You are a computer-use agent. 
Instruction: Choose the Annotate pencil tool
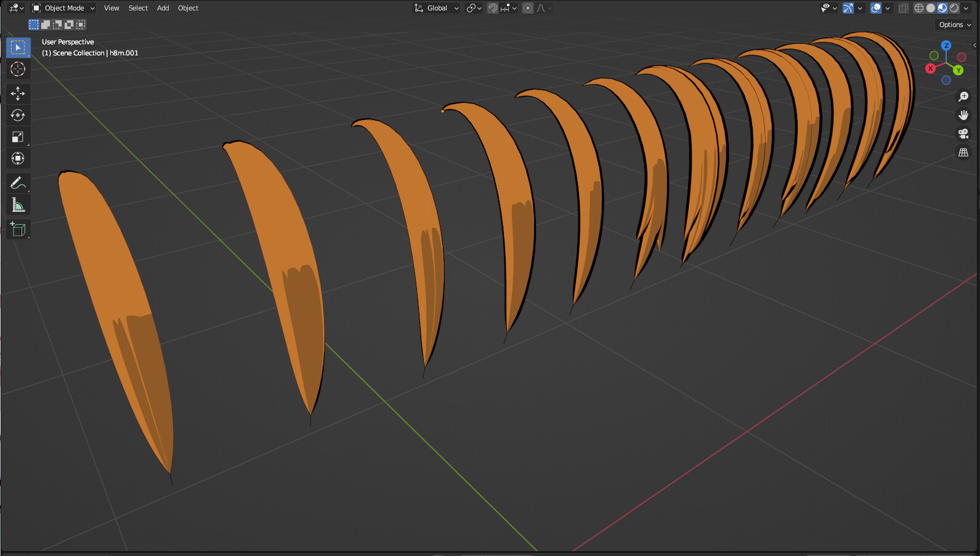18,183
